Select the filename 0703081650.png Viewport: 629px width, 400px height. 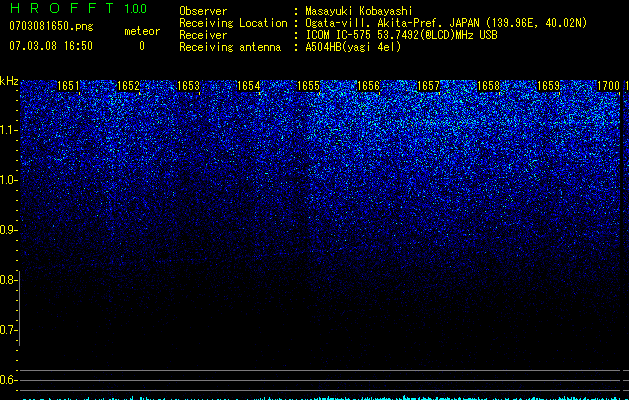click(51, 27)
